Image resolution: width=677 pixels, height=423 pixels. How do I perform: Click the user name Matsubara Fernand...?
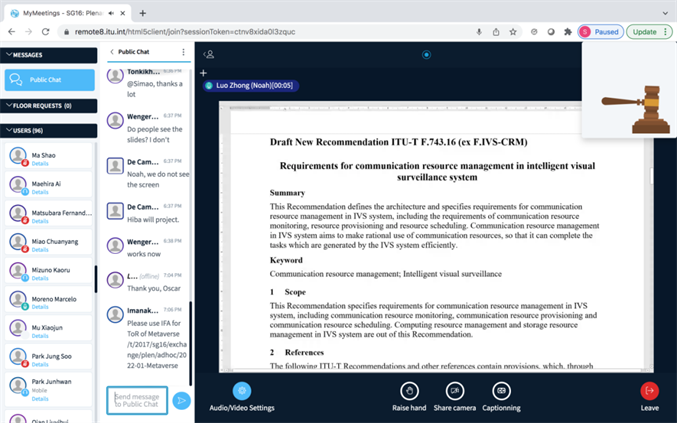coord(62,213)
